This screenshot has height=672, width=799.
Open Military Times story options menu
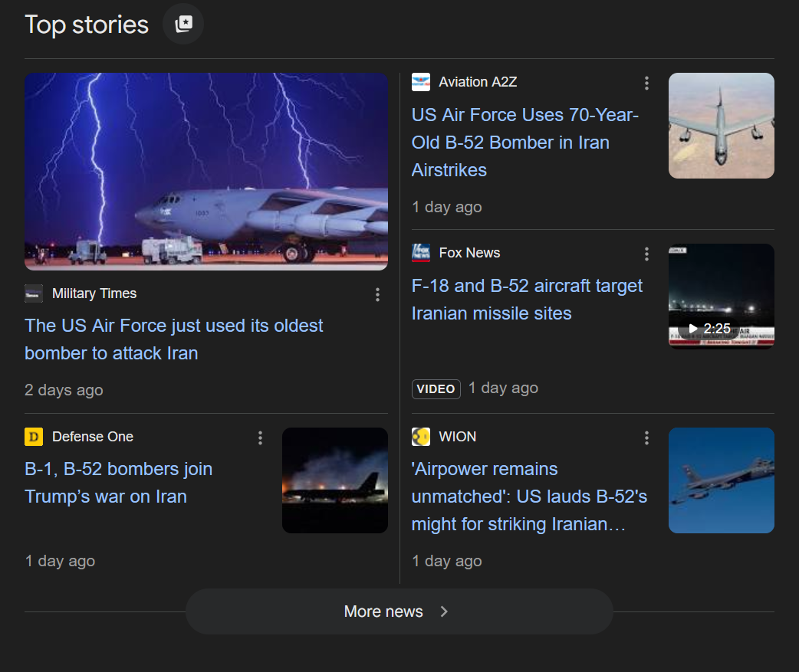377,295
